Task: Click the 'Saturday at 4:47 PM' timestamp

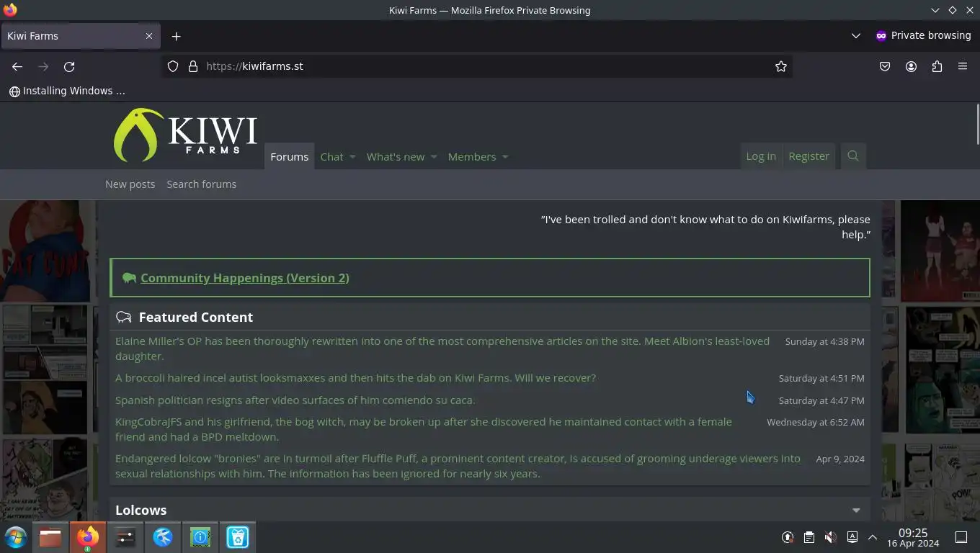Action: point(821,401)
